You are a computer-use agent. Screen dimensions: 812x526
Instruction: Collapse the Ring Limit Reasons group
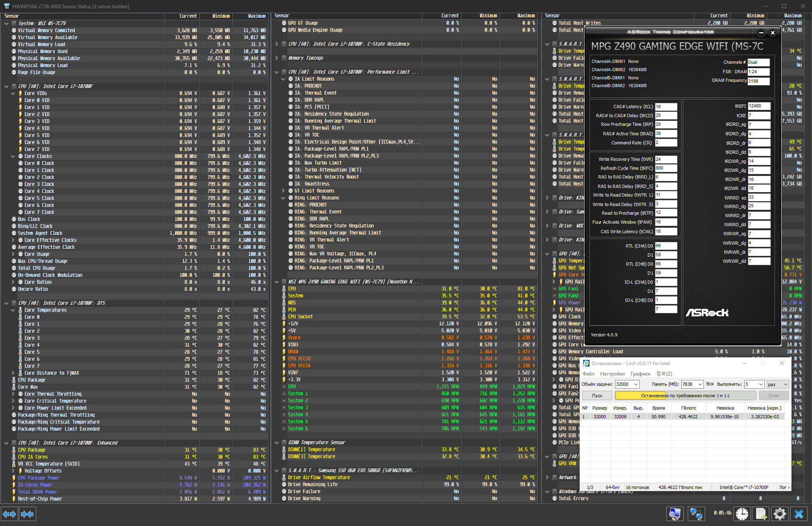(283, 198)
